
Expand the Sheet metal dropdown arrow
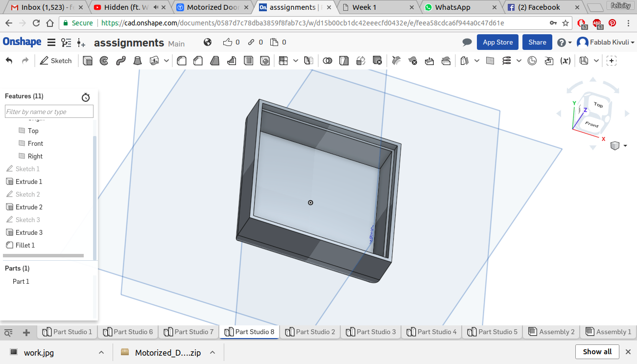[596, 61]
